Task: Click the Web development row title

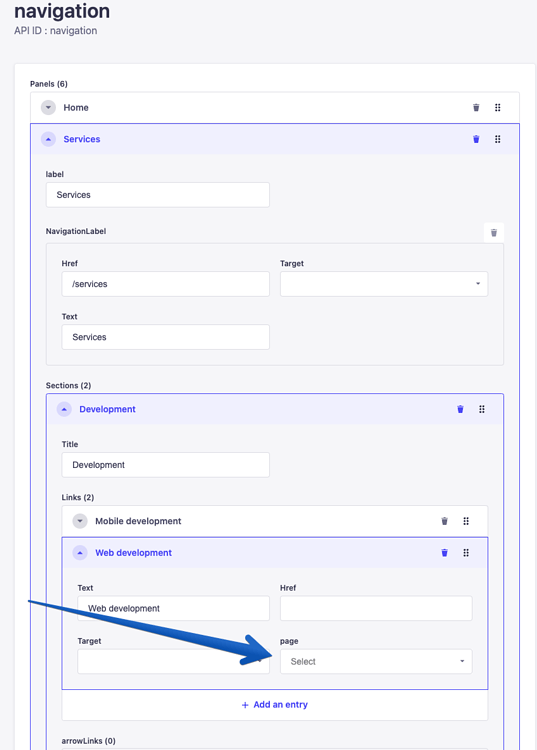Action: (133, 552)
